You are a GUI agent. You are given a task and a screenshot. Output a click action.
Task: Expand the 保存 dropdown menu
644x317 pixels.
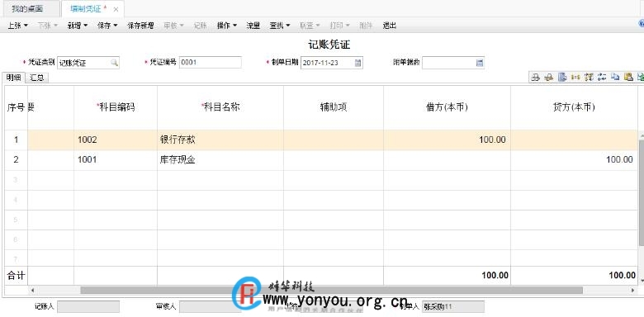click(107, 26)
